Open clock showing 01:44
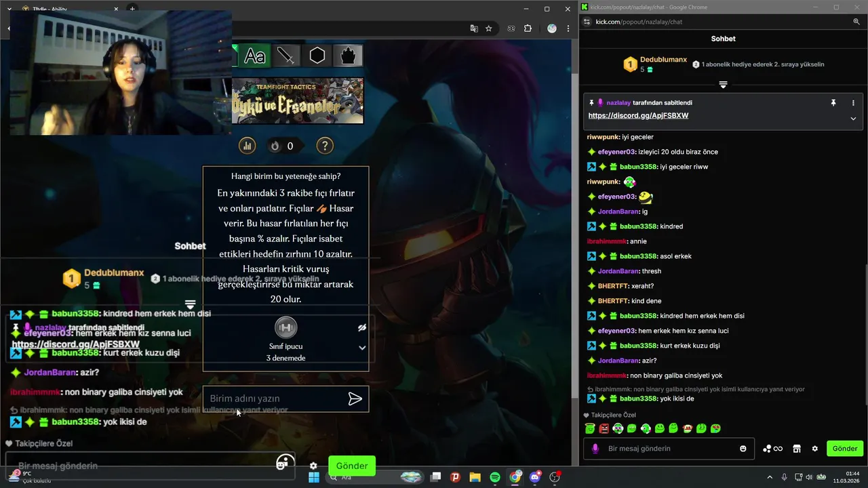The width and height of the screenshot is (868, 488). (847, 476)
